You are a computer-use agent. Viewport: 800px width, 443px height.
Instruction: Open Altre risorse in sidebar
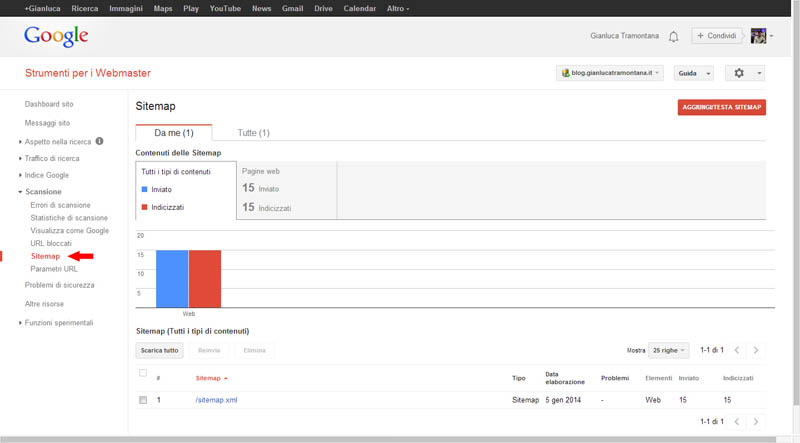[44, 304]
